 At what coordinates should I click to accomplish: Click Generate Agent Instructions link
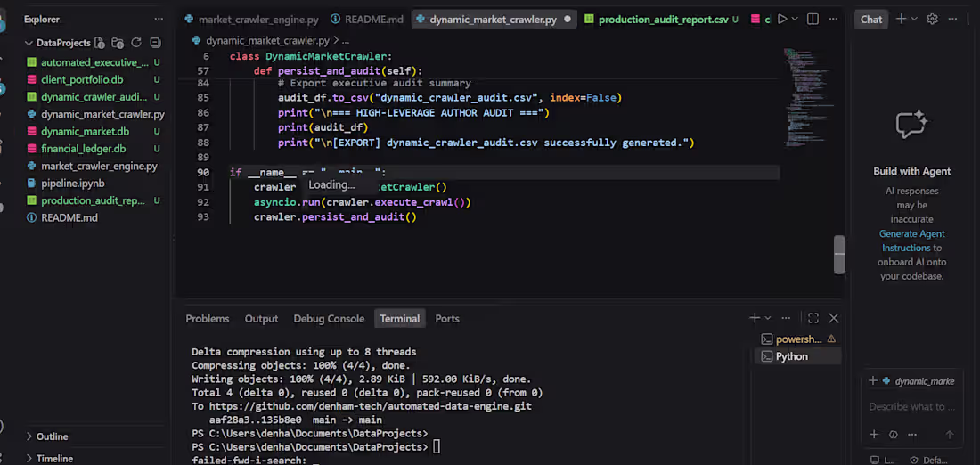tap(912, 241)
